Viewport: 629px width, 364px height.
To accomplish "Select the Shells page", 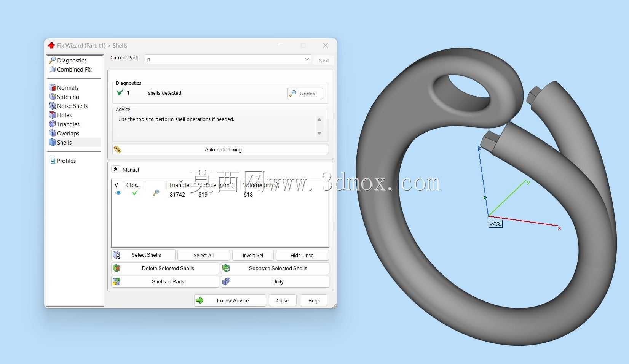I will tap(64, 143).
